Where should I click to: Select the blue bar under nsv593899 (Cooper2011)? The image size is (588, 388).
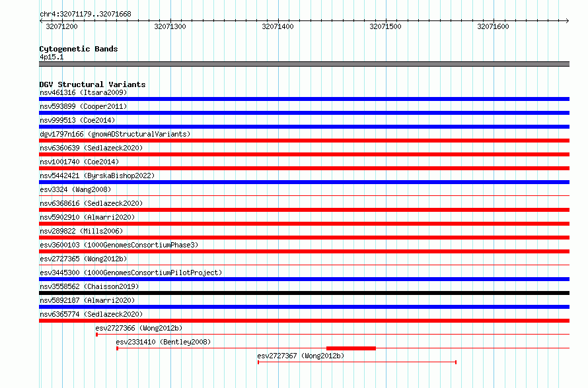coord(304,113)
